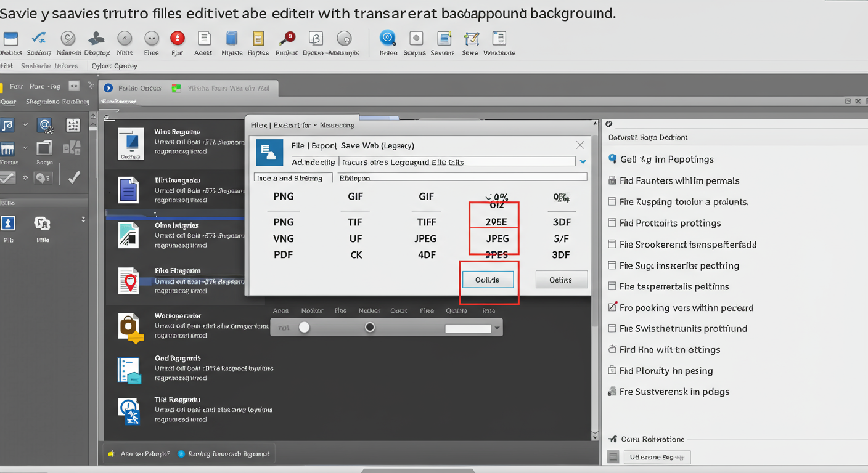Toggle the 'Fire Swisthetrunits protfiund' checkbox
This screenshot has width=868, height=473.
(612, 328)
